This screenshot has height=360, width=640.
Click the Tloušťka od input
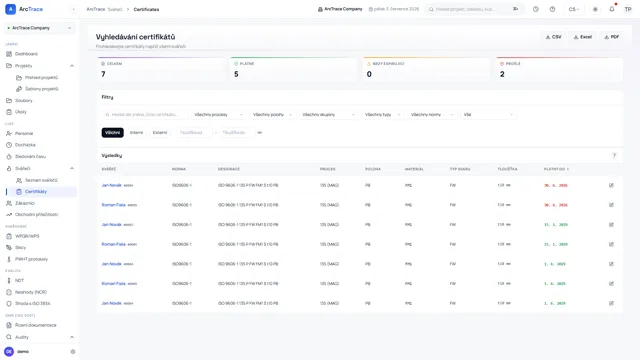pyautogui.click(x=194, y=133)
